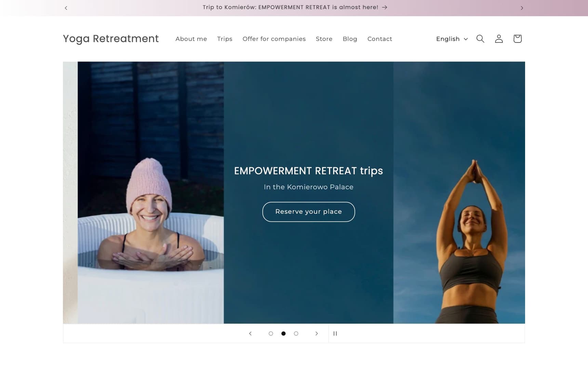Show previous announcement in top bar

[x=66, y=8]
